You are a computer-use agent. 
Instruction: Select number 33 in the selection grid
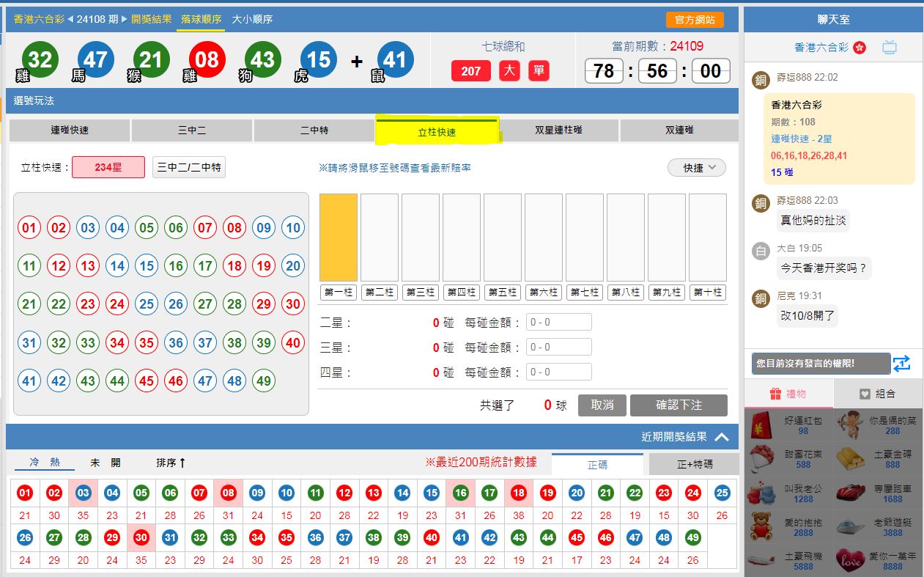(88, 342)
